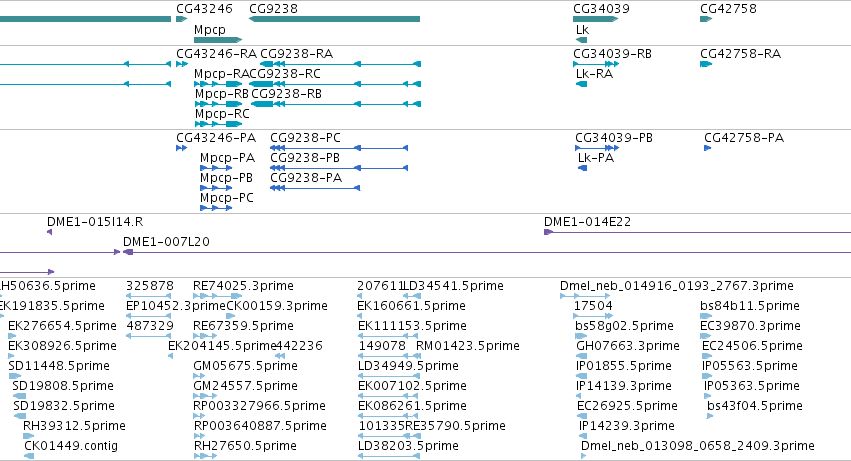Select the CG42758 gene glyph
Screen dimensions: 851x461
tap(706, 19)
